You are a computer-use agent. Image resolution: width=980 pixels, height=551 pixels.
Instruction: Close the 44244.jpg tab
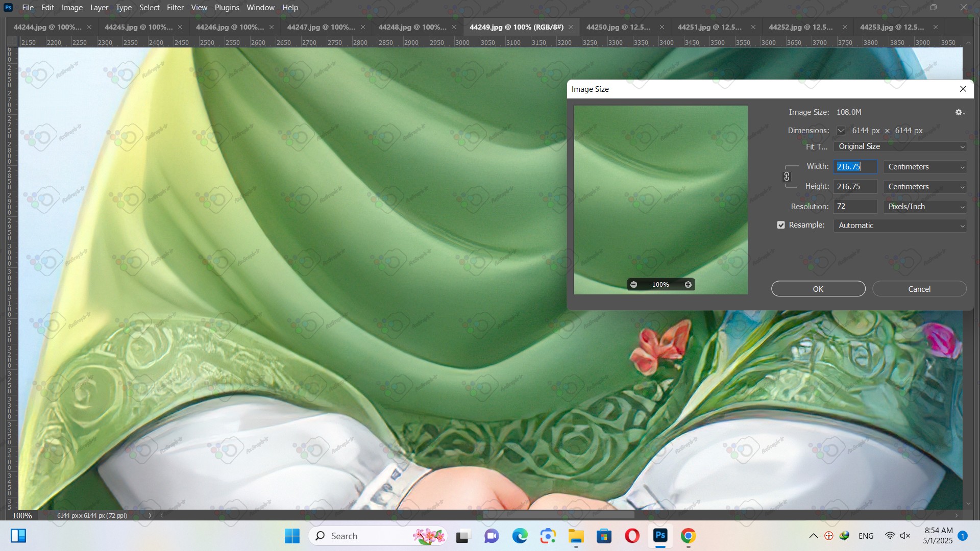pos(89,27)
